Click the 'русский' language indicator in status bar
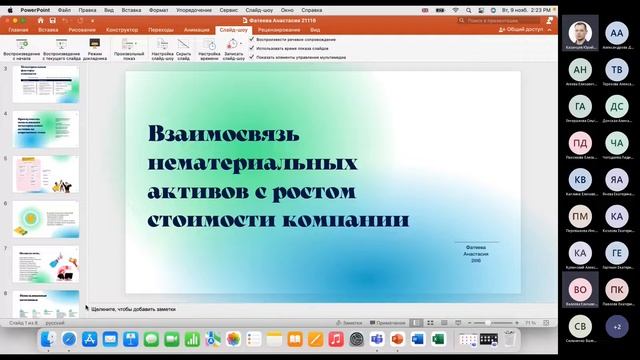The image size is (640, 360). [55, 323]
